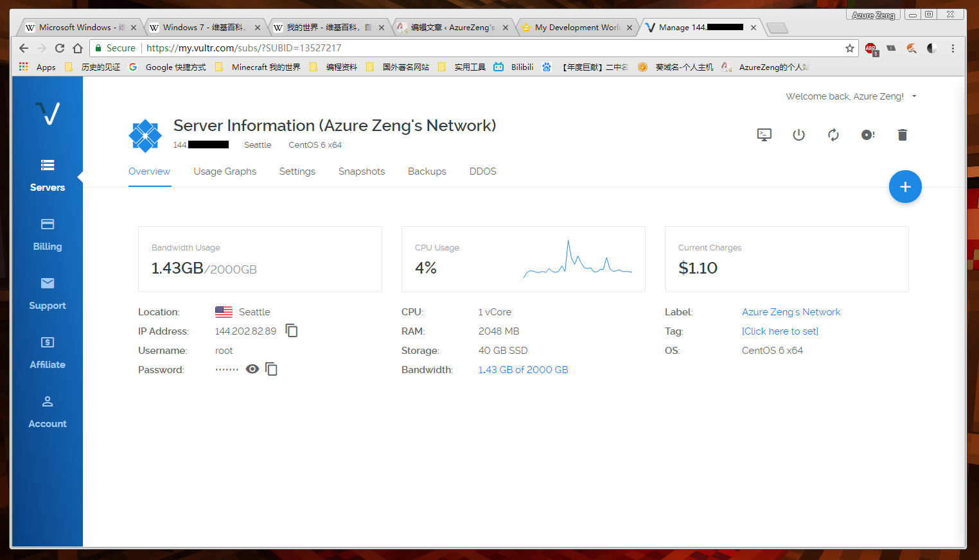Click the browser forward arrow

pyautogui.click(x=42, y=48)
